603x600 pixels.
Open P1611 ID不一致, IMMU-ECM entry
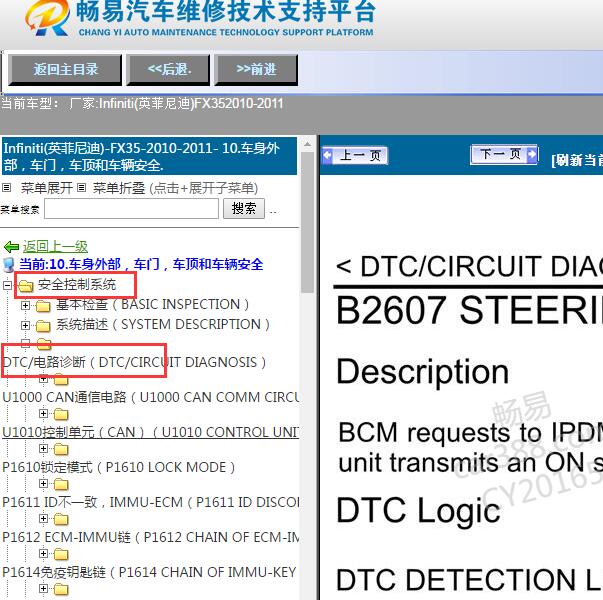(150, 502)
